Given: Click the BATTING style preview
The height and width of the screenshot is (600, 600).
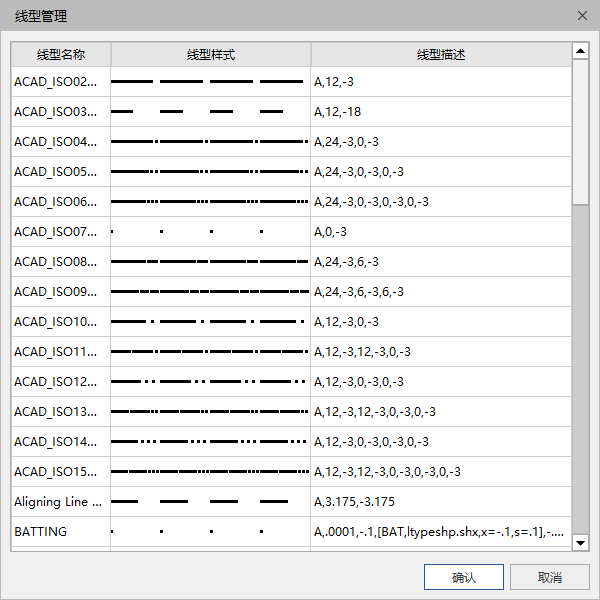Looking at the screenshot, I should click(x=210, y=532).
